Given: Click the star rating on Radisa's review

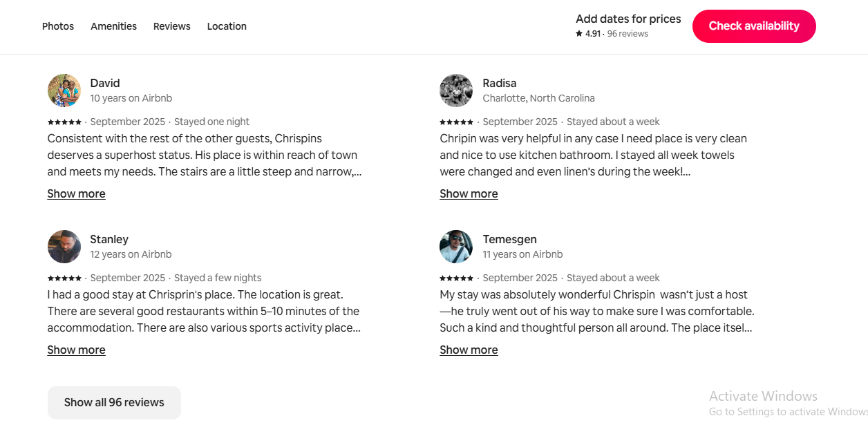Looking at the screenshot, I should [457, 122].
